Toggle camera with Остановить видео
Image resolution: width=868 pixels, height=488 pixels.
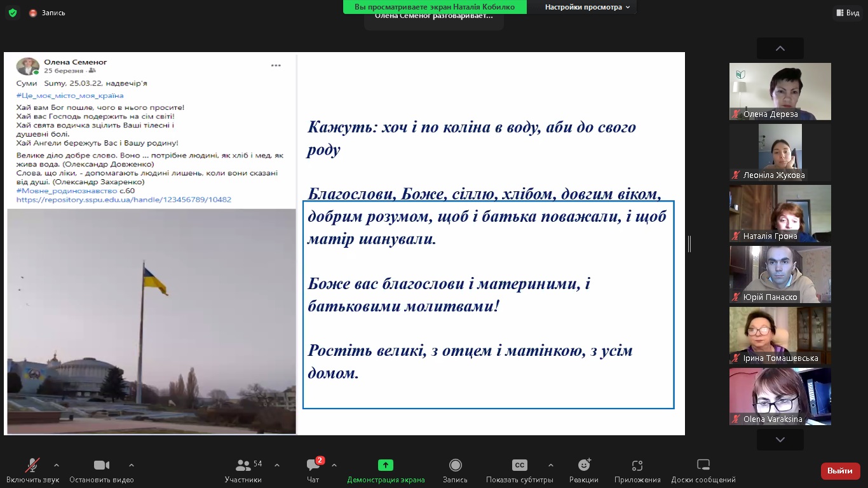tap(101, 471)
